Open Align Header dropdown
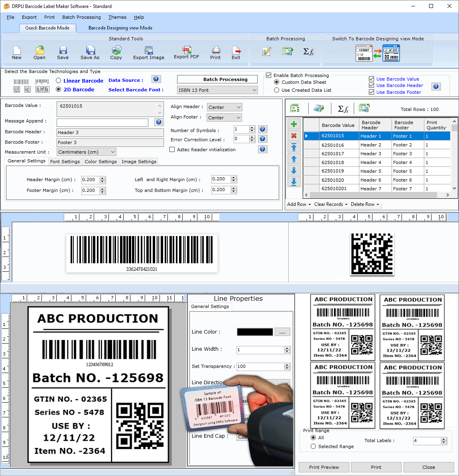 tap(225, 107)
